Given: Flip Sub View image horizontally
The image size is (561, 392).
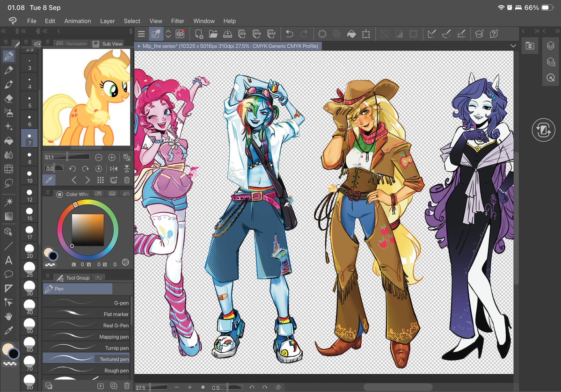Looking at the screenshot, I should pos(114,168).
